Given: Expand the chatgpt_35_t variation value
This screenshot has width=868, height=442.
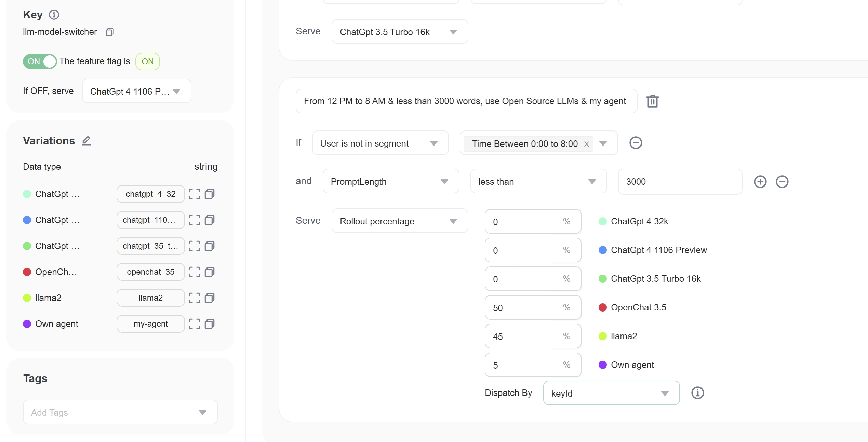Looking at the screenshot, I should [x=195, y=246].
